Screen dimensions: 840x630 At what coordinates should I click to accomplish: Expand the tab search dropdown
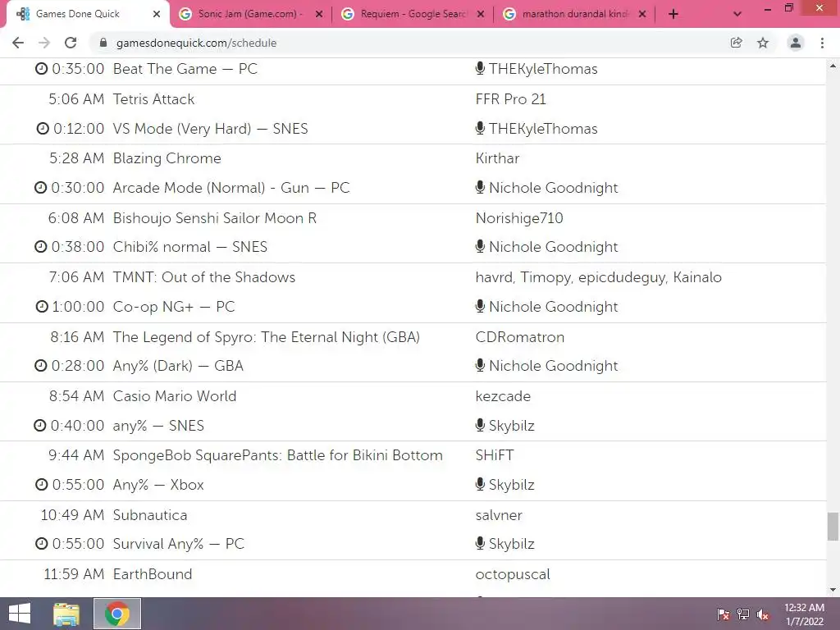pos(737,15)
